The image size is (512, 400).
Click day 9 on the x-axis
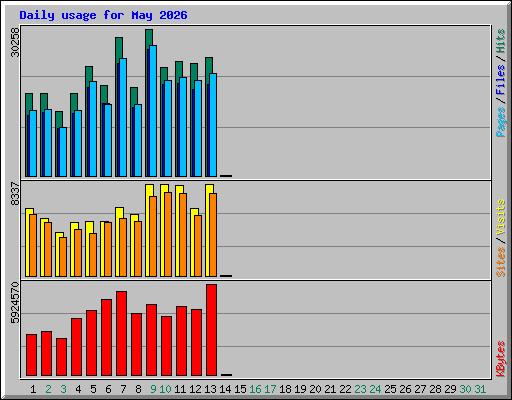(x=153, y=389)
